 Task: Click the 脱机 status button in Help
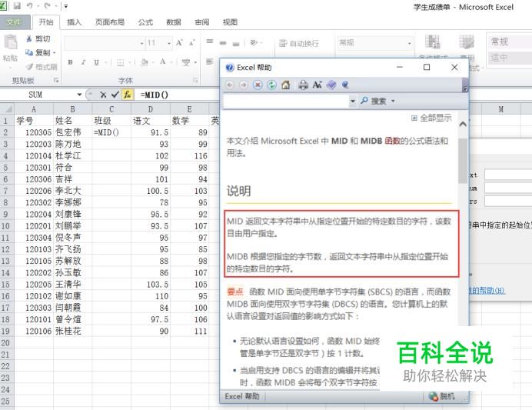pyautogui.click(x=442, y=396)
